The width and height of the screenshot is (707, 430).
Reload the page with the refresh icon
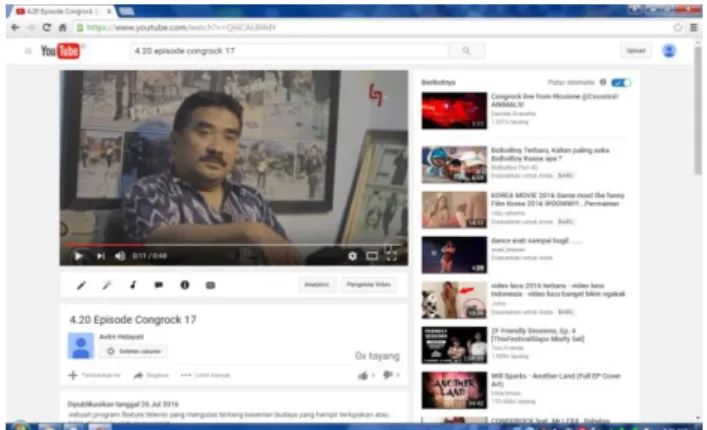pyautogui.click(x=46, y=27)
